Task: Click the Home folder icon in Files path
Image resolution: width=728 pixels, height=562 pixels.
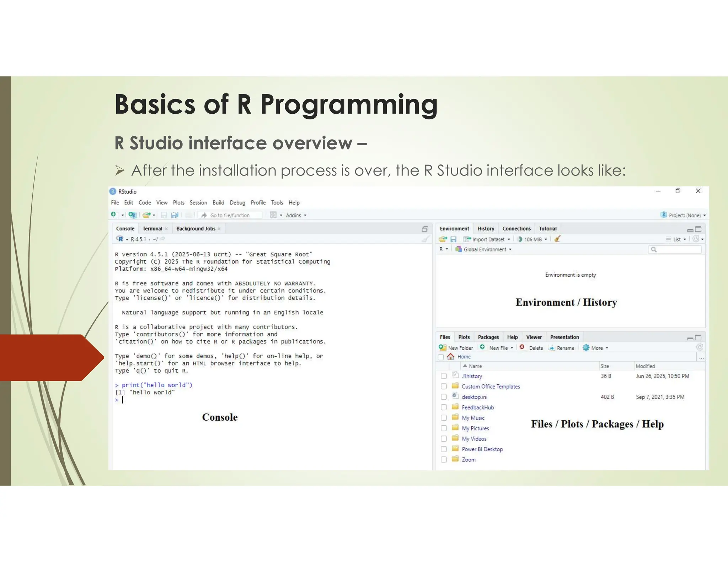Action: [x=451, y=357]
